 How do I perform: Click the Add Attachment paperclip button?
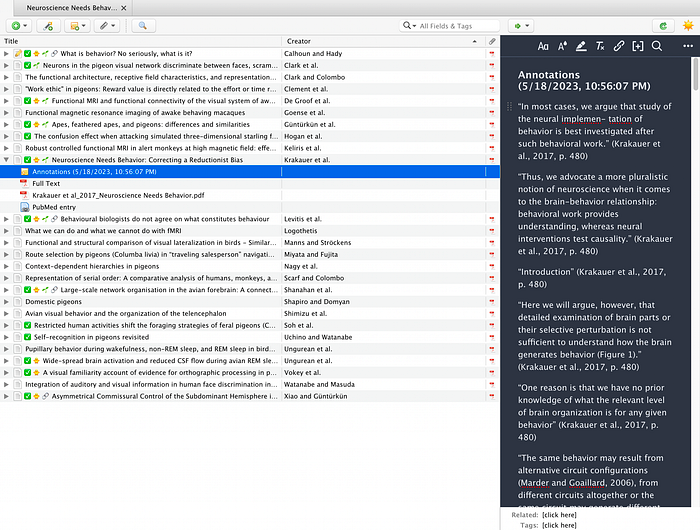(106, 25)
